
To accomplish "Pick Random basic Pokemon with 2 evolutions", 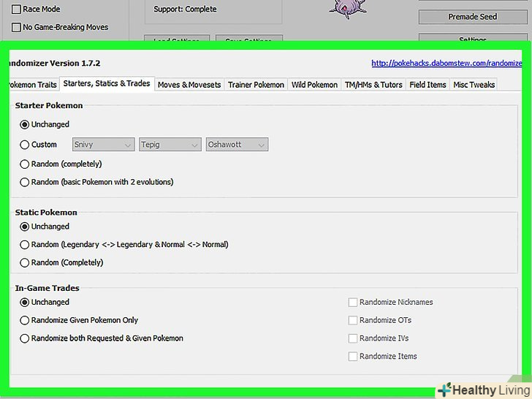I will pyautogui.click(x=24, y=182).
